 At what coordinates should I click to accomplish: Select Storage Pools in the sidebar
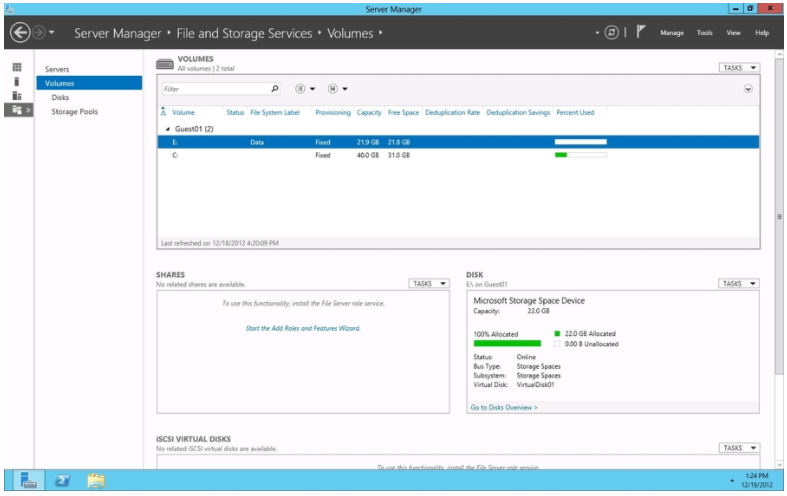tap(74, 111)
